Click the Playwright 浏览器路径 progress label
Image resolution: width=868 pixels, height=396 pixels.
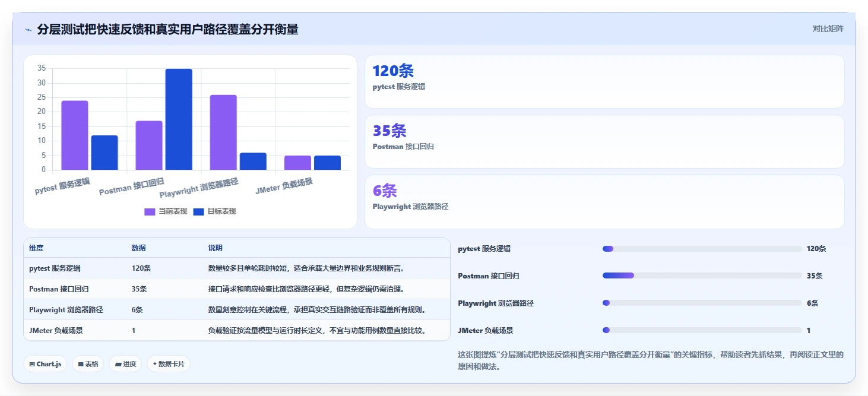(496, 303)
